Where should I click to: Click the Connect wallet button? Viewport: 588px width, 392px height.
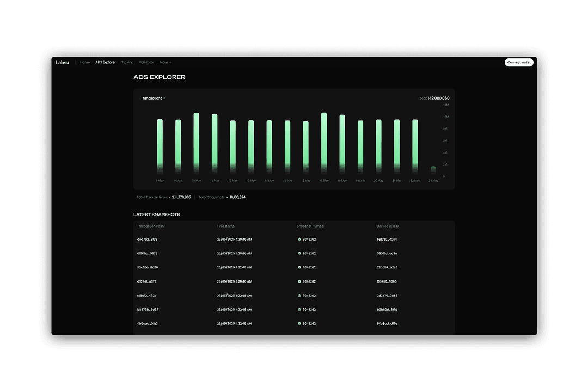click(519, 62)
